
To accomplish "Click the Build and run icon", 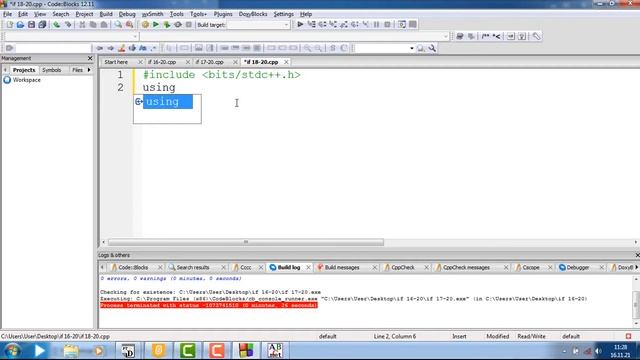I will (x=167, y=24).
